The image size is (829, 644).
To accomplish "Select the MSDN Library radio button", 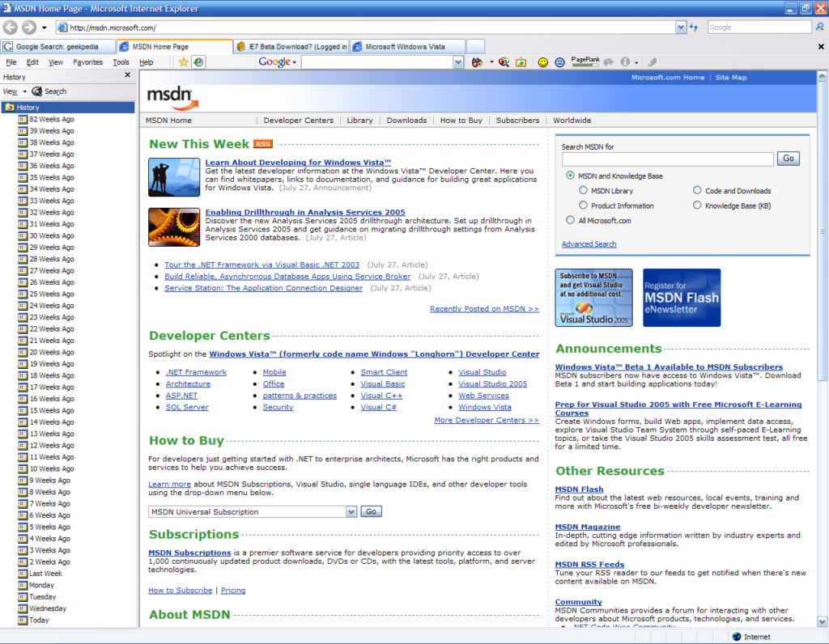I will [x=583, y=190].
